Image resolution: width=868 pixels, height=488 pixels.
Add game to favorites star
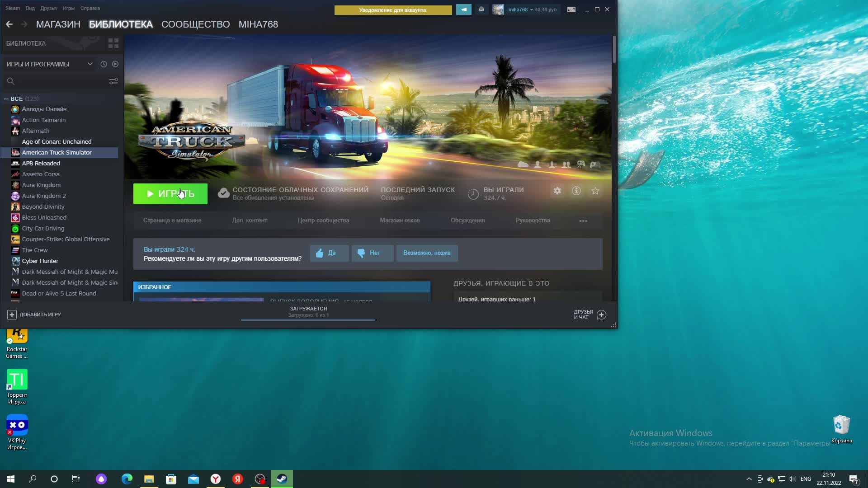coord(595,191)
